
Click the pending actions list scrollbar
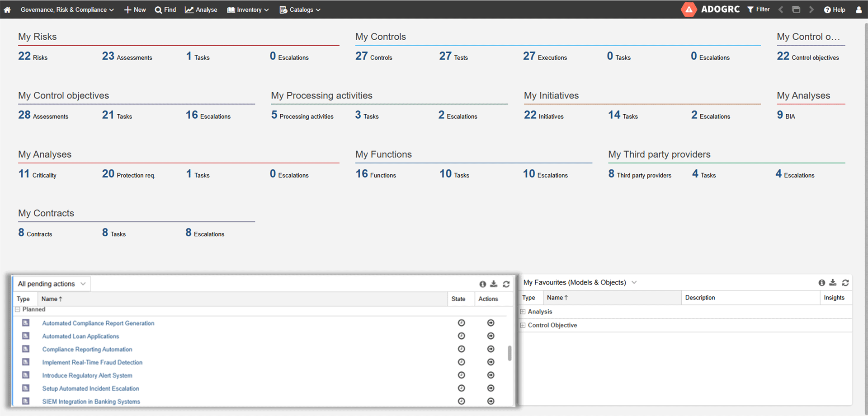pyautogui.click(x=509, y=353)
